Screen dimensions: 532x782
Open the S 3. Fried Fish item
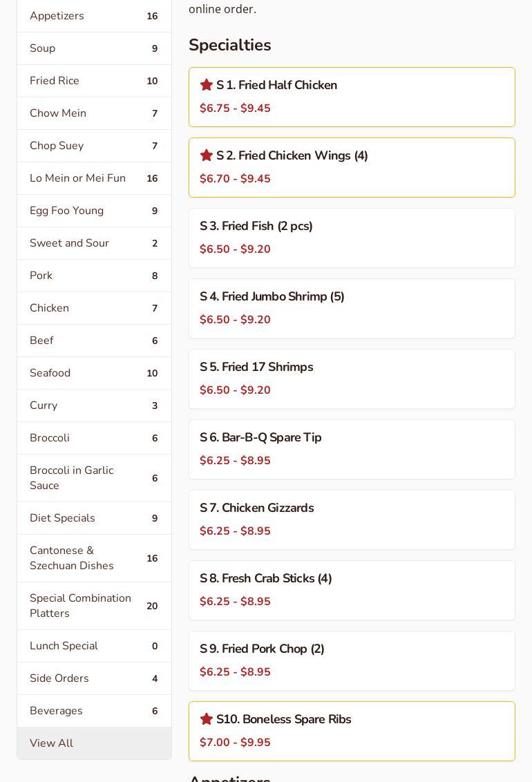tap(351, 238)
